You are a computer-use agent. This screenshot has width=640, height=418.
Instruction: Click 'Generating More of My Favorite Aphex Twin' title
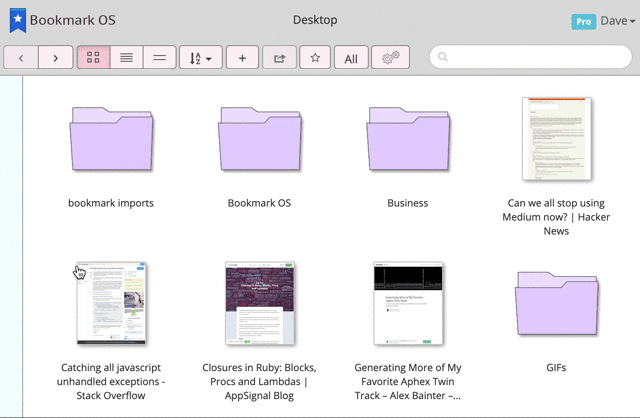[x=408, y=381]
